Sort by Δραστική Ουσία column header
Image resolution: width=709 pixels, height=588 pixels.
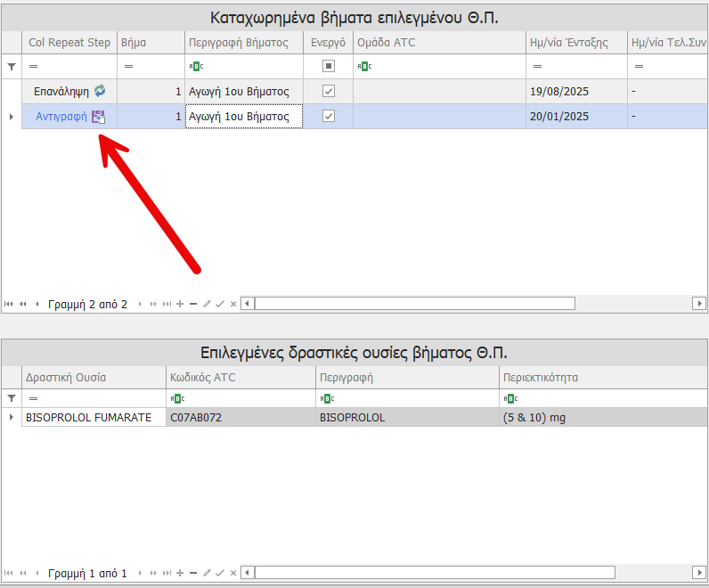coord(67,377)
